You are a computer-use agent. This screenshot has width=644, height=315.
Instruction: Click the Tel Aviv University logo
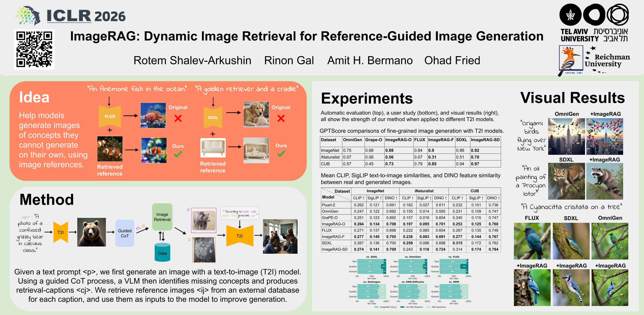pyautogui.click(x=594, y=23)
